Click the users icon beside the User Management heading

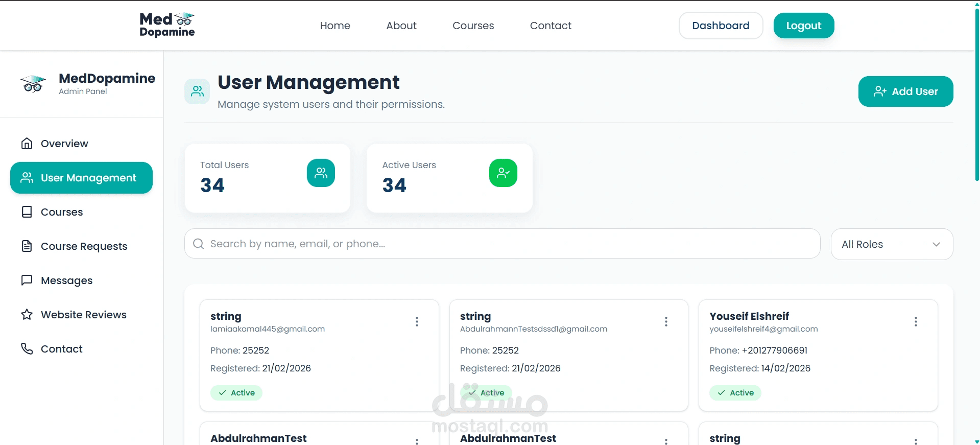tap(197, 91)
